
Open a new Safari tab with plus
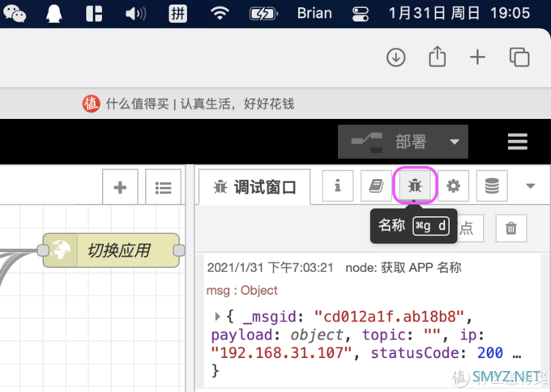pyautogui.click(x=477, y=58)
